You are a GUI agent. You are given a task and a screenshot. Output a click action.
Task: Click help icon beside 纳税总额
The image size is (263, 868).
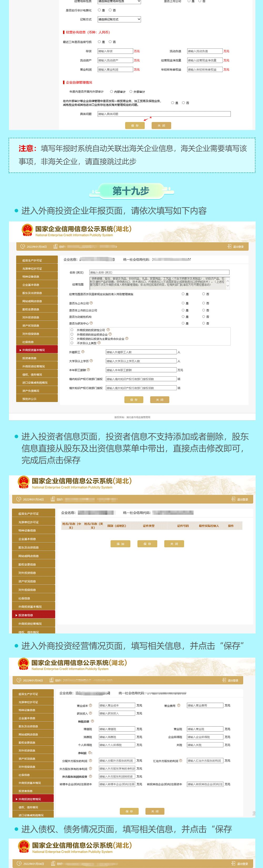[92, 721]
